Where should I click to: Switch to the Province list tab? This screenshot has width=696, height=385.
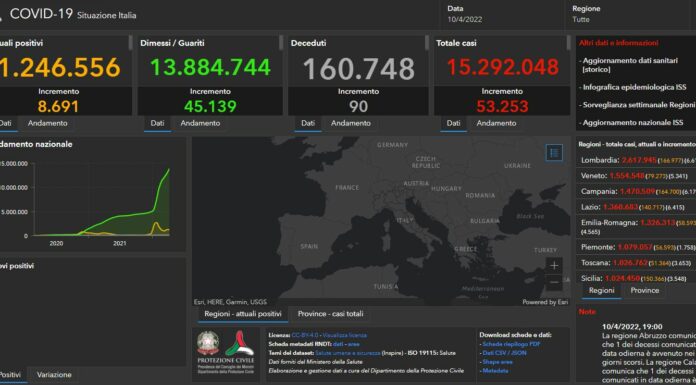pyautogui.click(x=645, y=290)
